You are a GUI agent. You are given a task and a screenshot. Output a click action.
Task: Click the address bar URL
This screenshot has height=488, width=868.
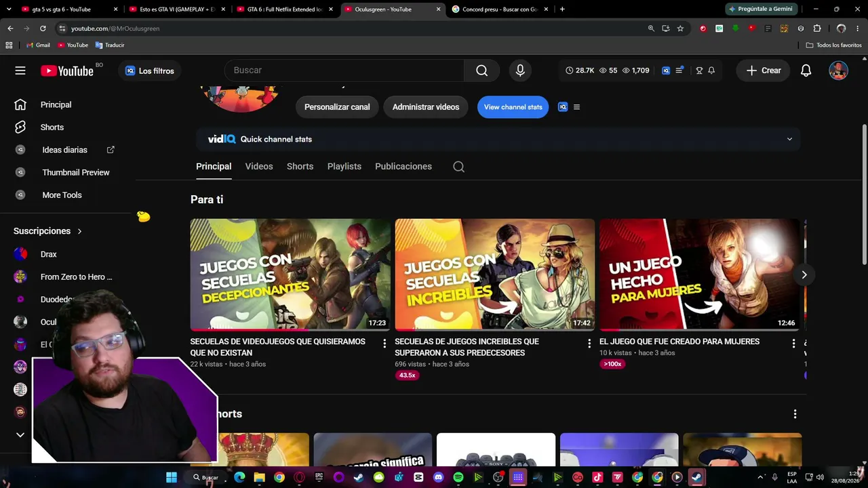pyautogui.click(x=115, y=28)
